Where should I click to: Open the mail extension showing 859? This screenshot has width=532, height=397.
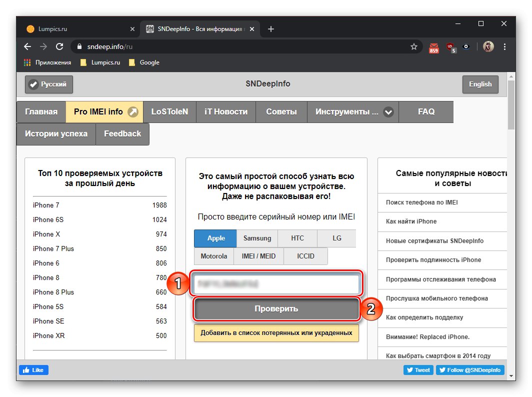click(433, 47)
